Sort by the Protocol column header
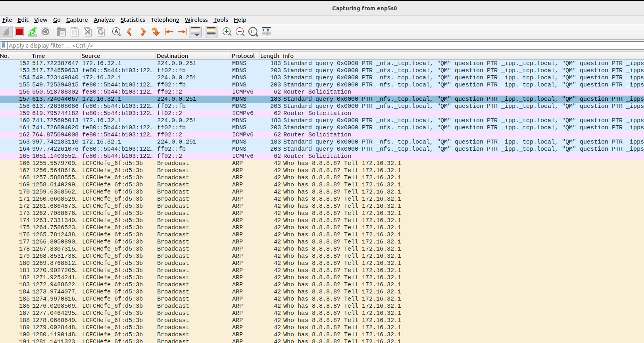Screen dimensions: 644x343 245,56
